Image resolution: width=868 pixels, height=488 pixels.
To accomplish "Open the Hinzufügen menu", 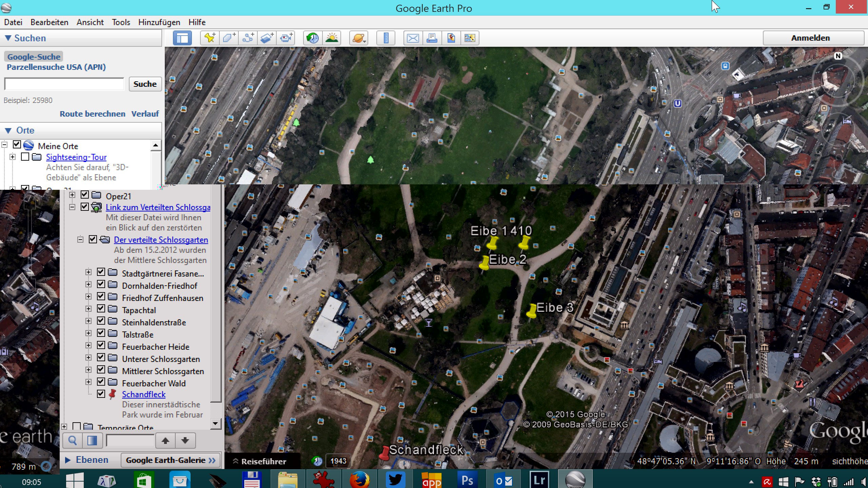I will pyautogui.click(x=159, y=22).
